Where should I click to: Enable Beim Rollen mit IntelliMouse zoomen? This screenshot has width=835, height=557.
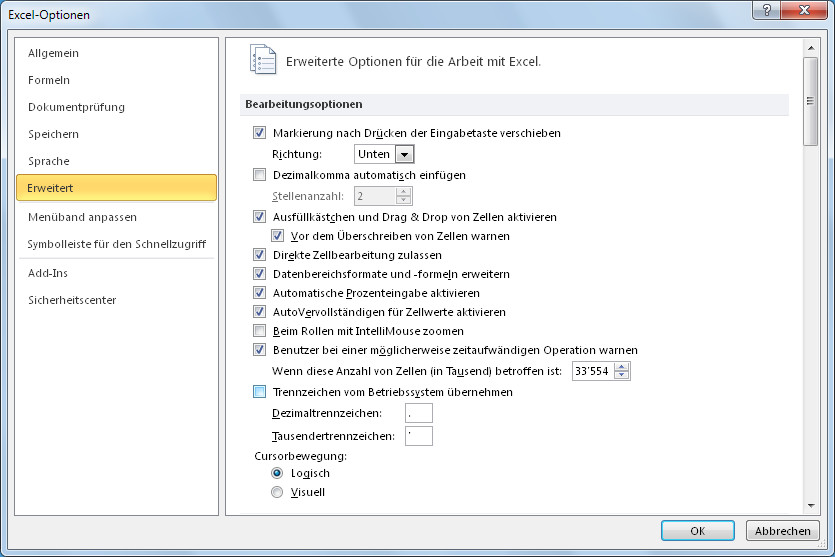pyautogui.click(x=259, y=331)
